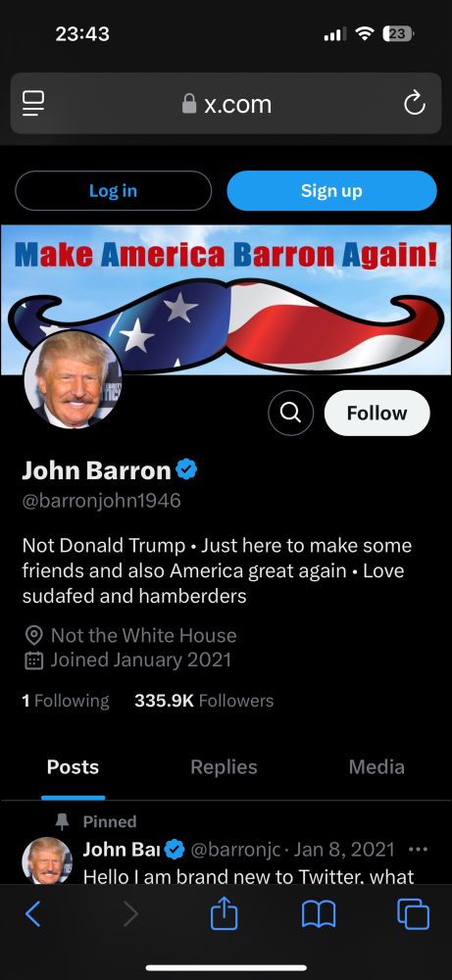Viewport: 452px width, 980px height.
Task: Select the Posts tab
Action: click(73, 767)
